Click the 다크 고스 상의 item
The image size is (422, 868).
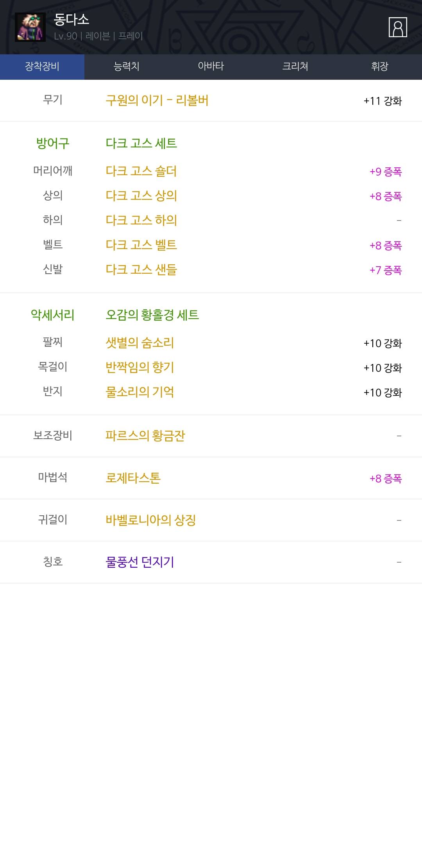(141, 195)
